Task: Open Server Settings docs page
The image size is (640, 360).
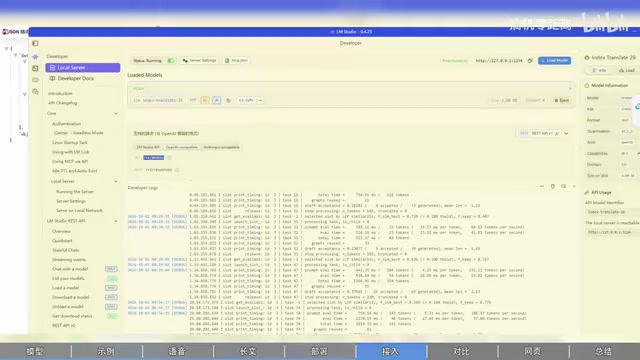Action: [x=71, y=201]
